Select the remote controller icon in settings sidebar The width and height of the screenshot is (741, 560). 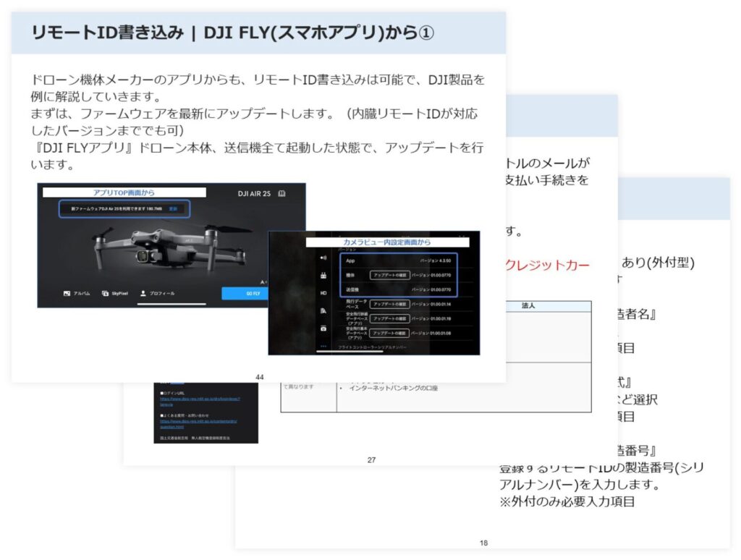pos(323,276)
